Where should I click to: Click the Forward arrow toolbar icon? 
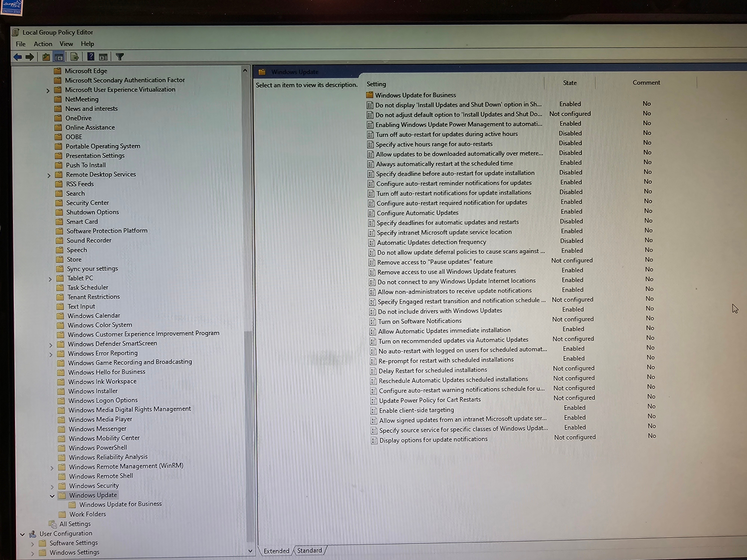pyautogui.click(x=30, y=57)
